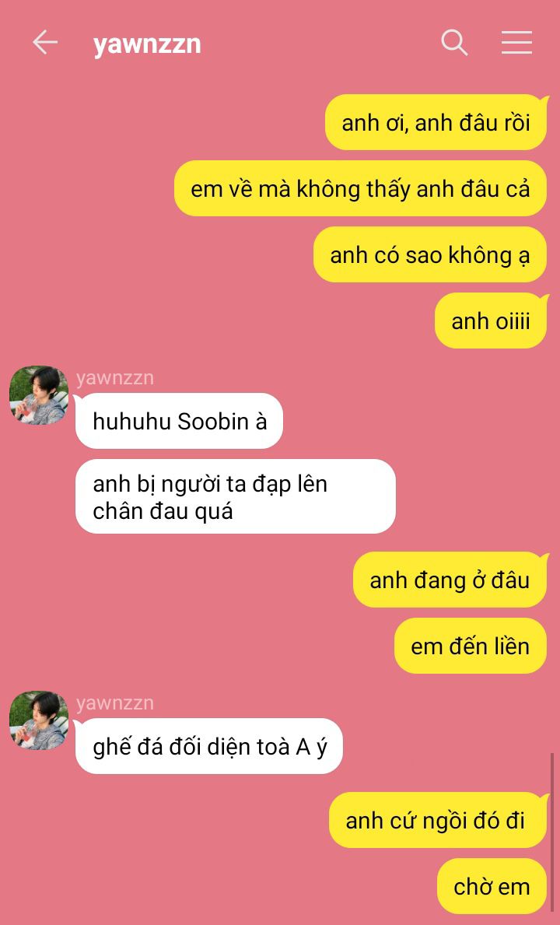Tap the 'em đến liền' message

click(x=471, y=646)
